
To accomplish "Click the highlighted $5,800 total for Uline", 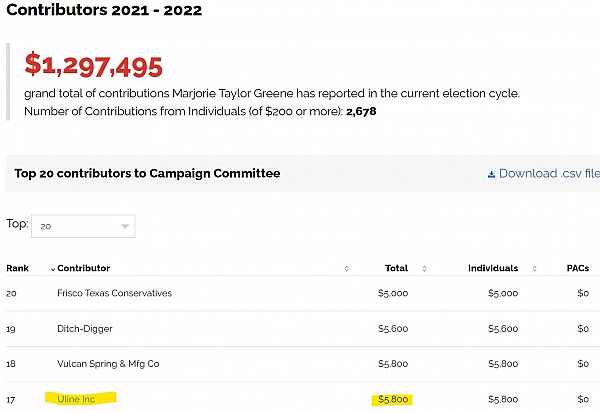I will coord(393,399).
